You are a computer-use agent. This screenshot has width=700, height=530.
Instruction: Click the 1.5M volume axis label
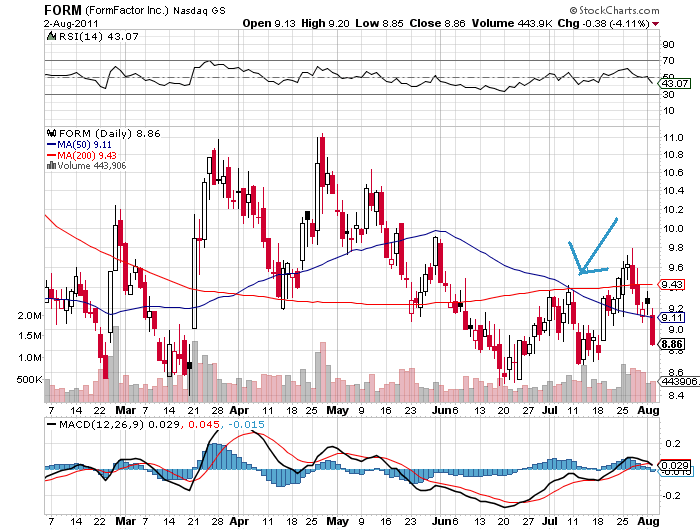pos(30,336)
